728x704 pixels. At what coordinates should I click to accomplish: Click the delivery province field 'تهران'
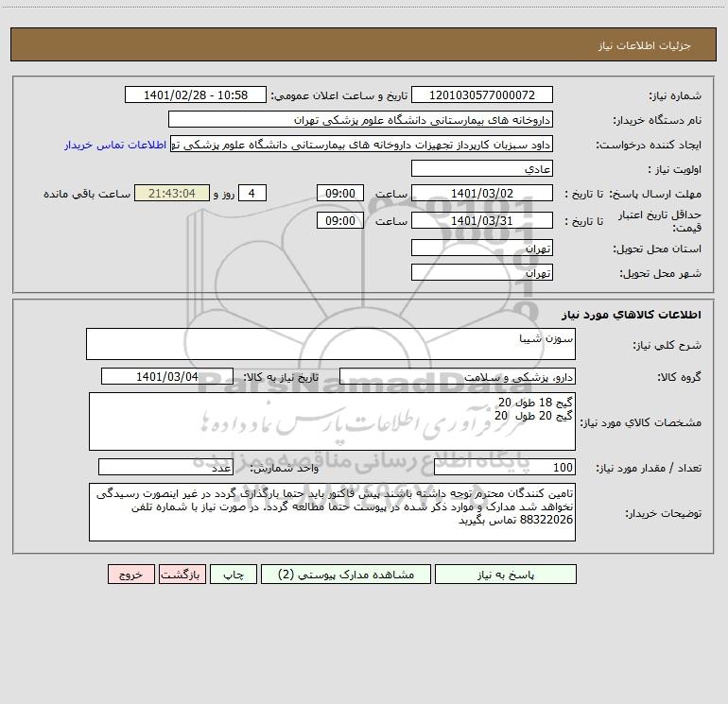pyautogui.click(x=482, y=248)
